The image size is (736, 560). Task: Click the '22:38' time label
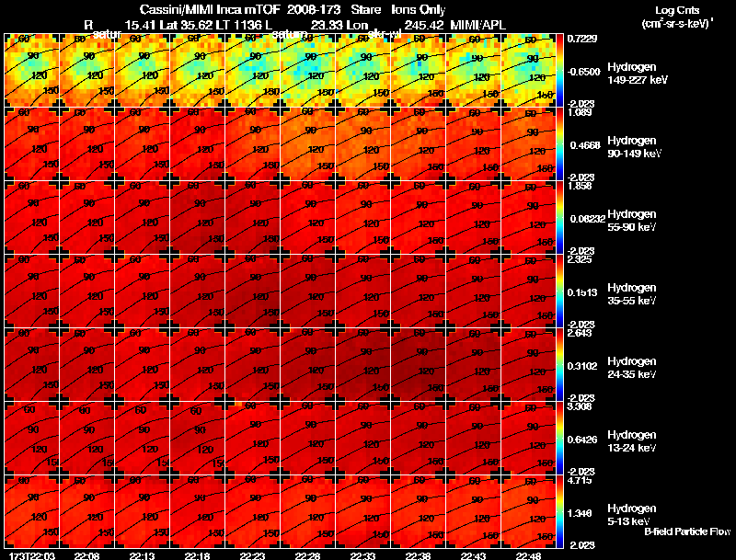(418, 555)
